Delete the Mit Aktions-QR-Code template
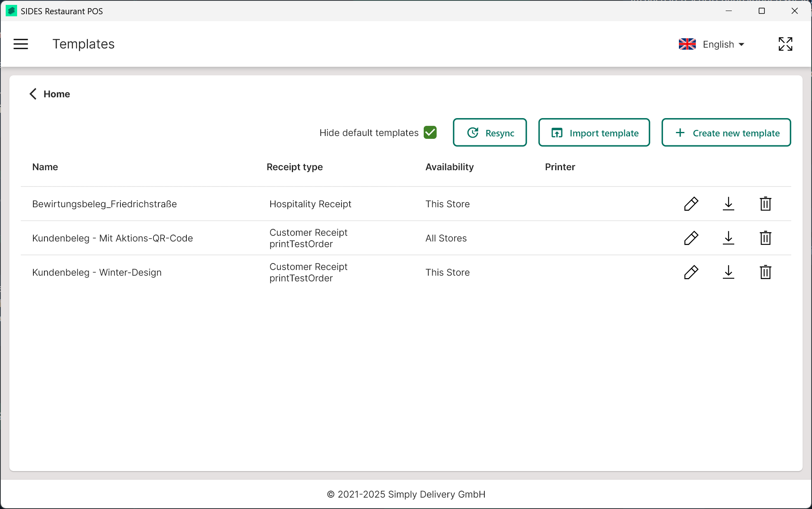The image size is (812, 509). [x=765, y=238]
